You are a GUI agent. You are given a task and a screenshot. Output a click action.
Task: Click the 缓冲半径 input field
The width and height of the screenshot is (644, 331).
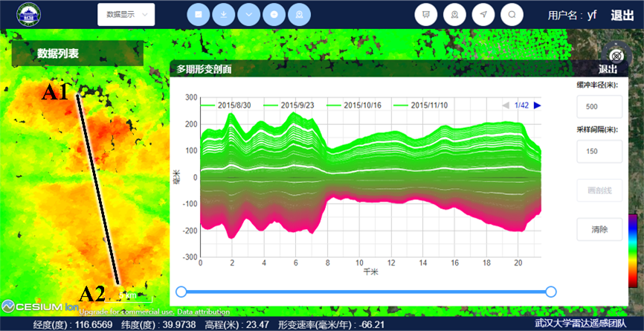pyautogui.click(x=599, y=106)
